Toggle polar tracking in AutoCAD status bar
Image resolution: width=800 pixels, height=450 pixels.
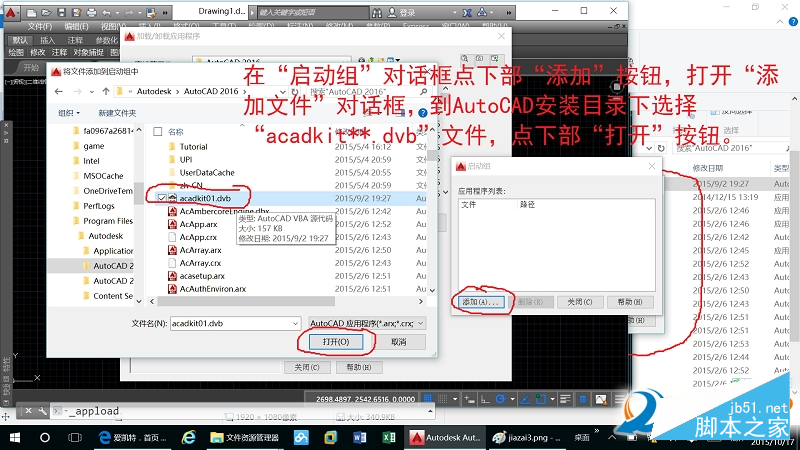point(501,399)
